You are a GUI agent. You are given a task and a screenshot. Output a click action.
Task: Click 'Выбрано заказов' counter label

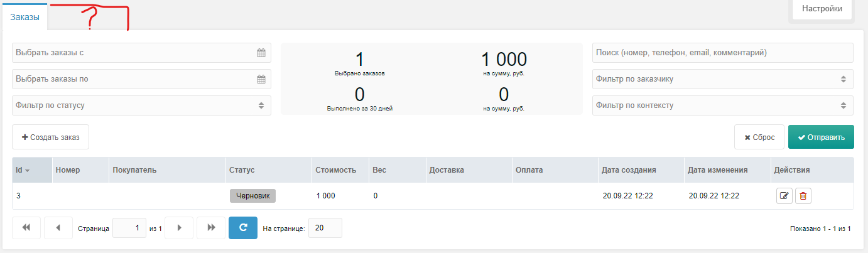360,73
